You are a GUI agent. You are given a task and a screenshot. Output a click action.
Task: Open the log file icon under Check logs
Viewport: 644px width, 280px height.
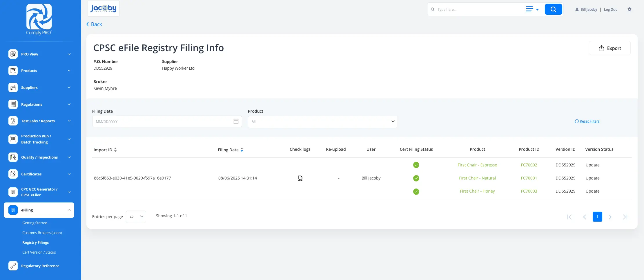click(300, 178)
